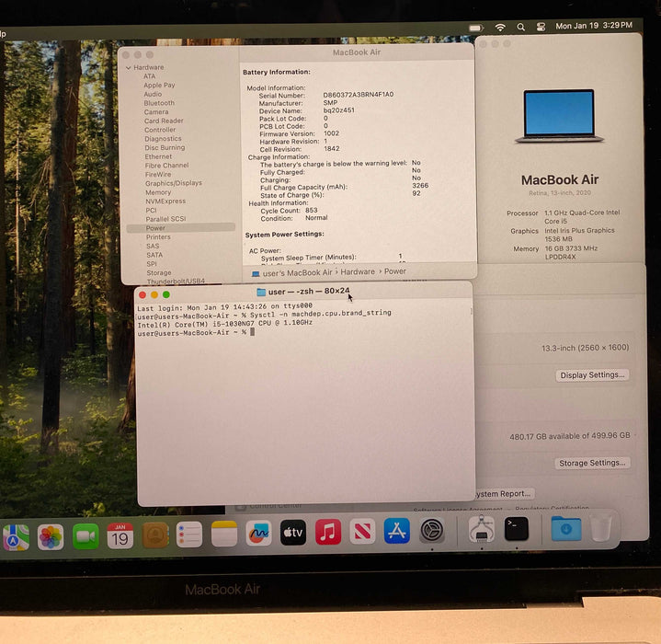Select Memory in the Hardware list
This screenshot has width=661, height=644.
coord(158,192)
